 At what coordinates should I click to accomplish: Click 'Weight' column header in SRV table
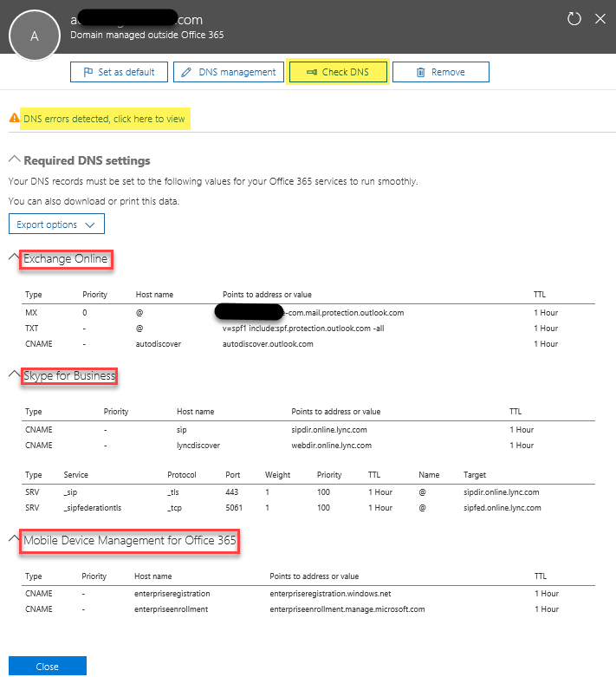[277, 475]
